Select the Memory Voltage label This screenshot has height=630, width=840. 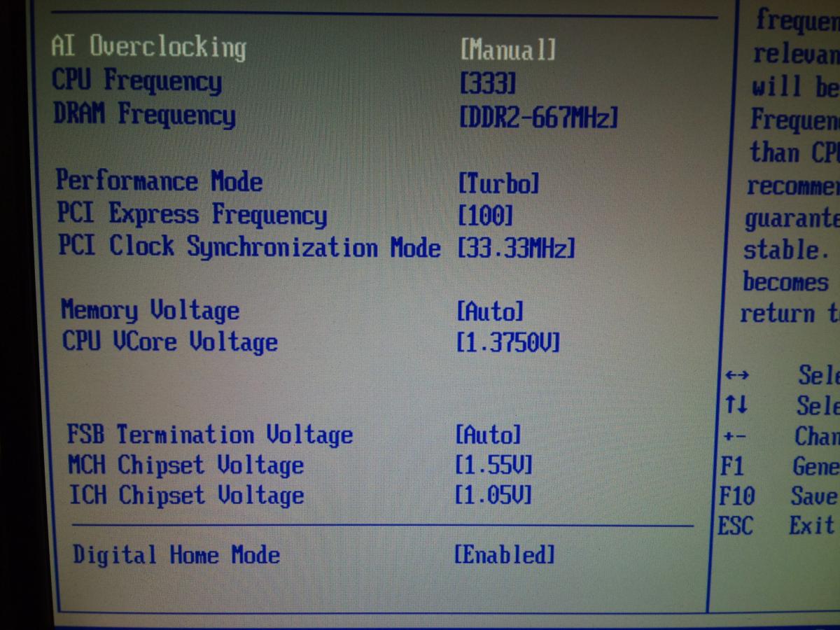150,310
